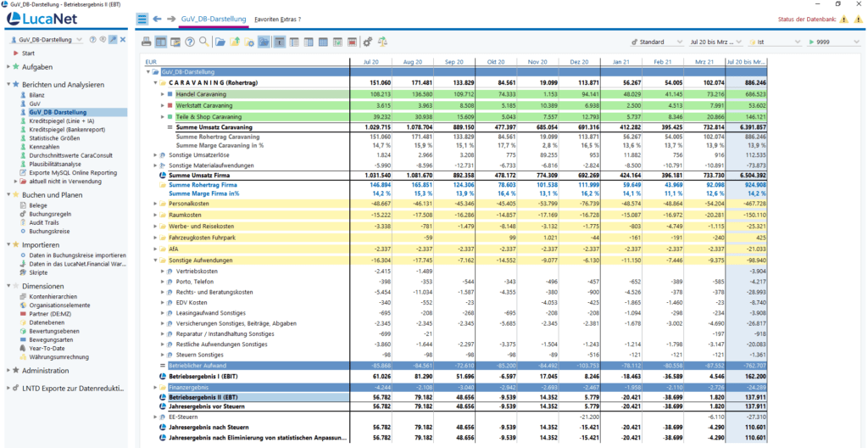Click the gears settings icon in toolbar

367,41
